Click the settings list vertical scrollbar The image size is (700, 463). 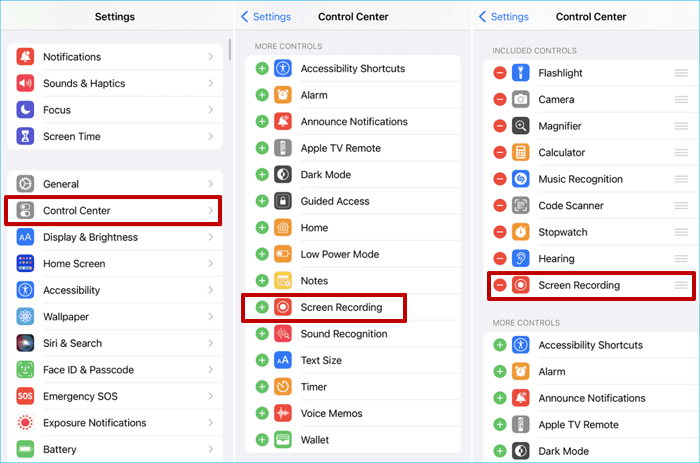[x=230, y=50]
